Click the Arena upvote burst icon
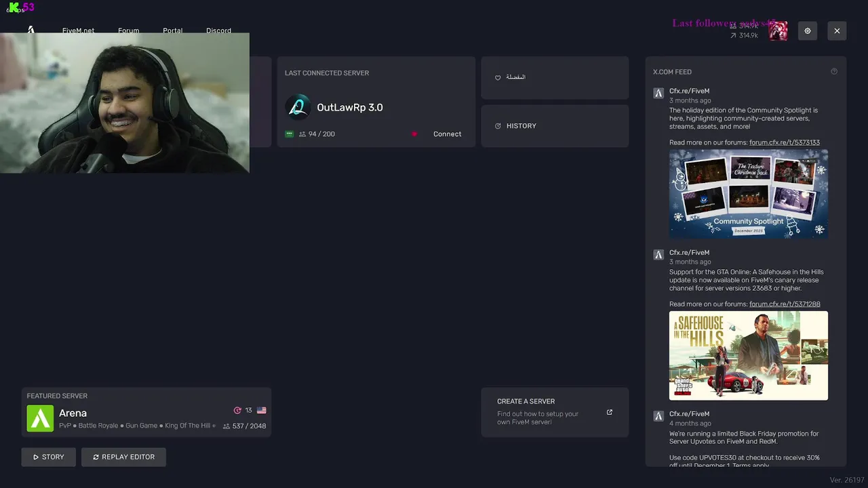Screen dimensions: 868x488 click(x=237, y=410)
